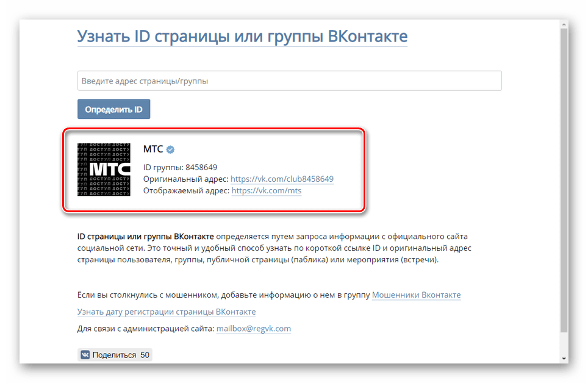Click the mailbox@regvk.com email link
Viewport: 588px width, 383px height.
(254, 329)
